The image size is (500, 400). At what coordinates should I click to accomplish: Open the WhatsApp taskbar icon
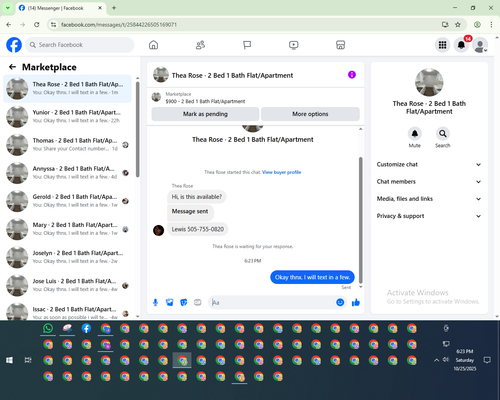(48, 328)
